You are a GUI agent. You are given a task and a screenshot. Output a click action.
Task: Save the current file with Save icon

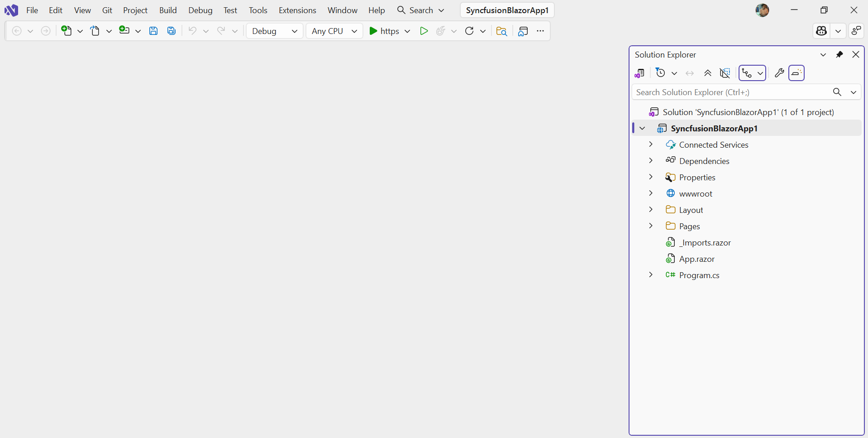coord(153,31)
